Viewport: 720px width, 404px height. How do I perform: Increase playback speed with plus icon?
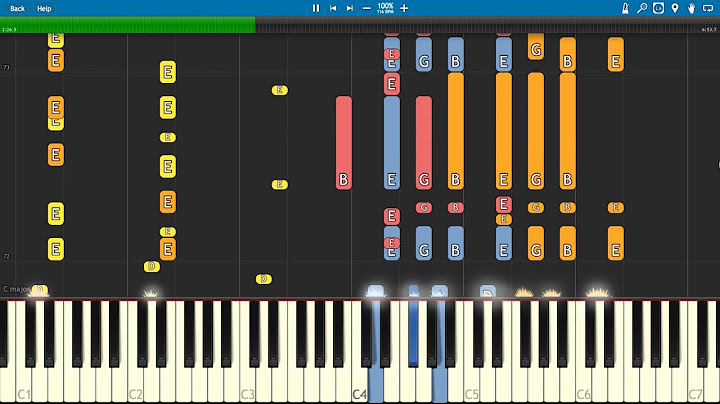pos(404,8)
